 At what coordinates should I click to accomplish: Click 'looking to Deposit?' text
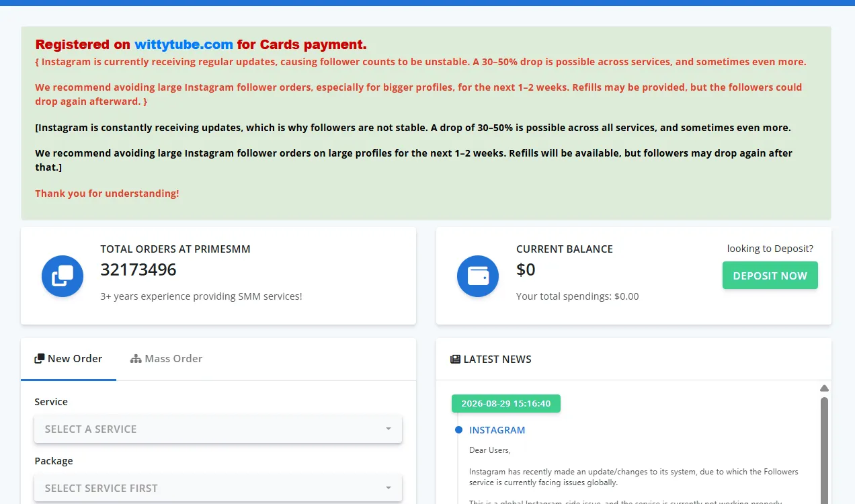click(x=770, y=249)
